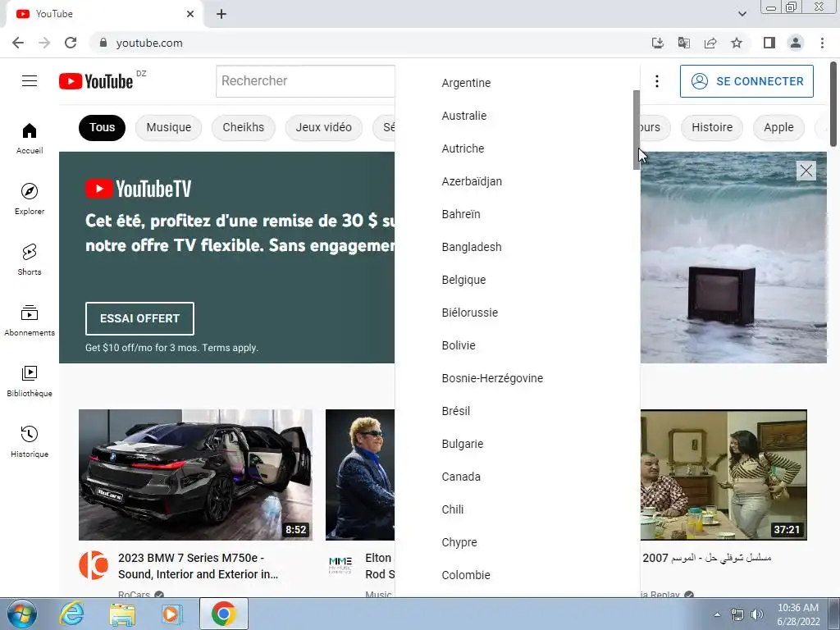The height and width of the screenshot is (630, 840).
Task: Select the Histoire filter chip
Action: 712,127
